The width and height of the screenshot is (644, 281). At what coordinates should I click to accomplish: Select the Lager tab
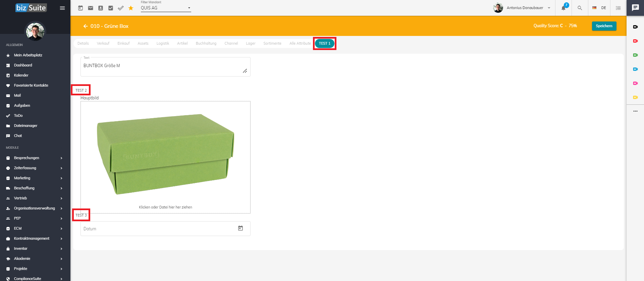point(251,43)
